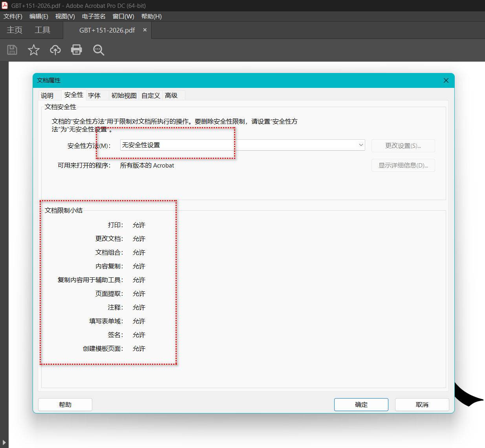Image resolution: width=485 pixels, height=448 pixels.
Task: Click the printer icon in toolbar
Action: pyautogui.click(x=77, y=50)
